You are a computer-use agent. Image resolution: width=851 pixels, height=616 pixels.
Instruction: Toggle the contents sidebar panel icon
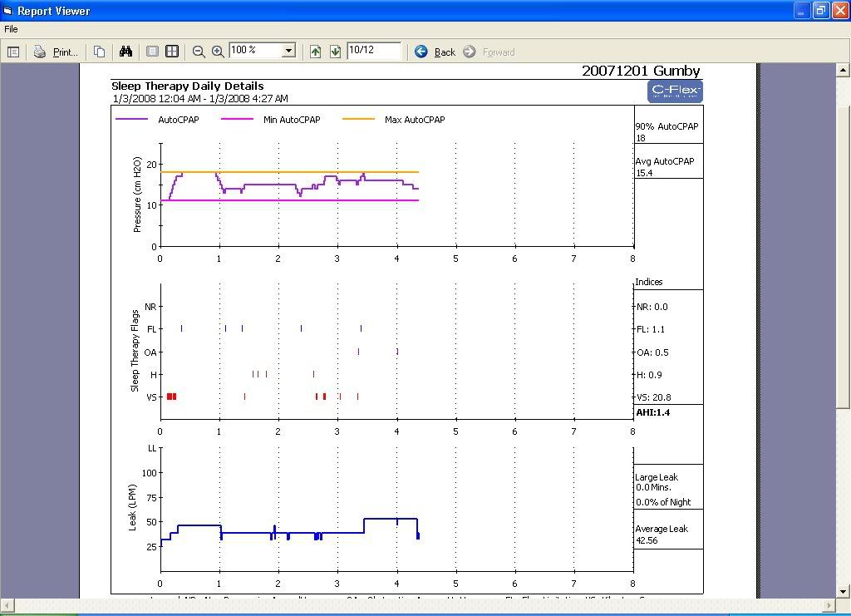tap(13, 52)
